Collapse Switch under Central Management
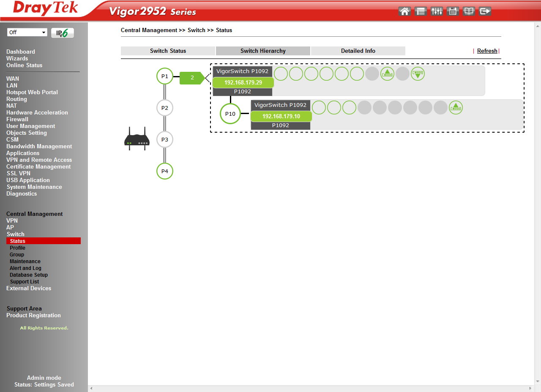The width and height of the screenshot is (541, 392). (x=16, y=234)
